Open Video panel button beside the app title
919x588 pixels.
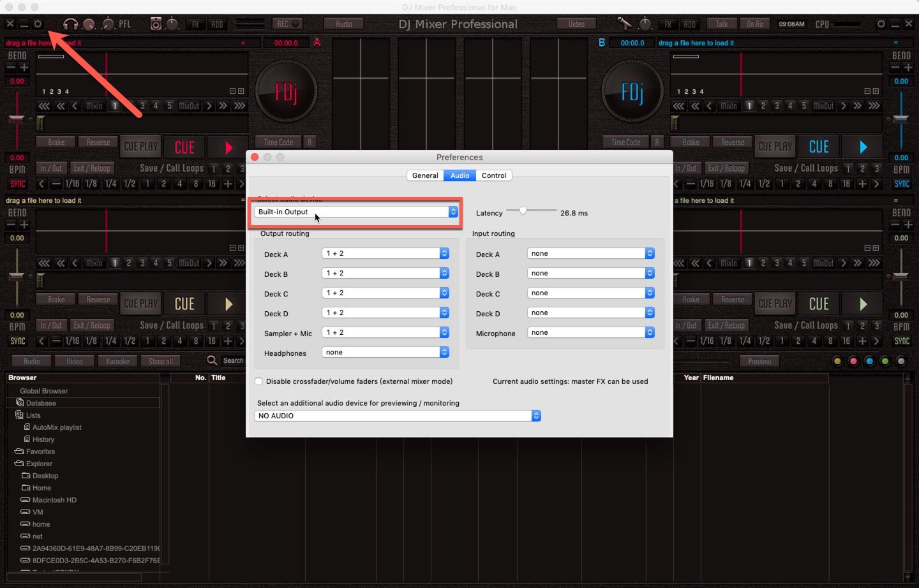[x=576, y=24]
